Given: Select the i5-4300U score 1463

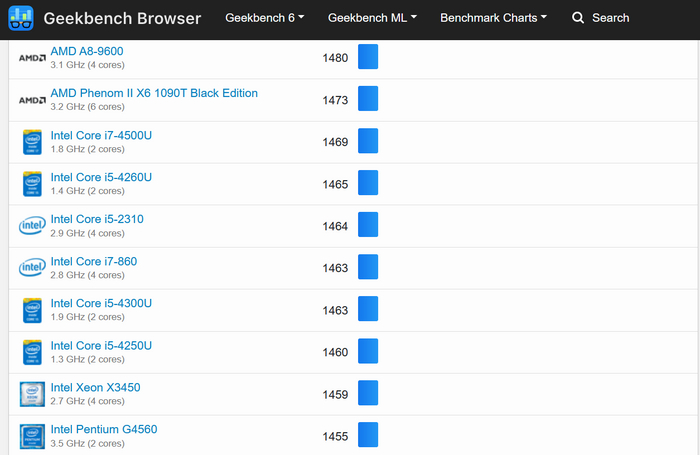Looking at the screenshot, I should [335, 310].
